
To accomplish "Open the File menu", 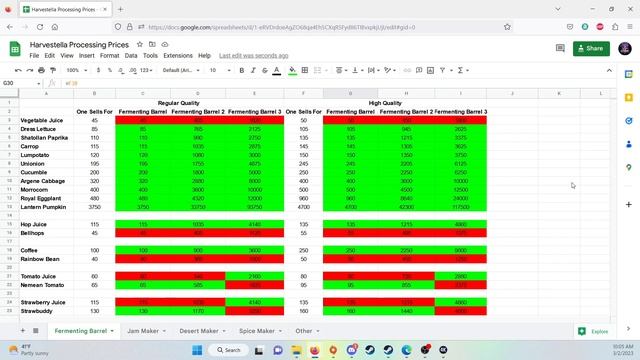I will click(34, 56).
